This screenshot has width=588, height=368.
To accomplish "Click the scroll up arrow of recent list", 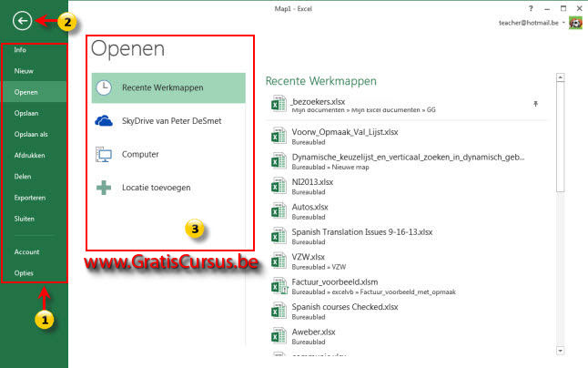I will [x=561, y=77].
